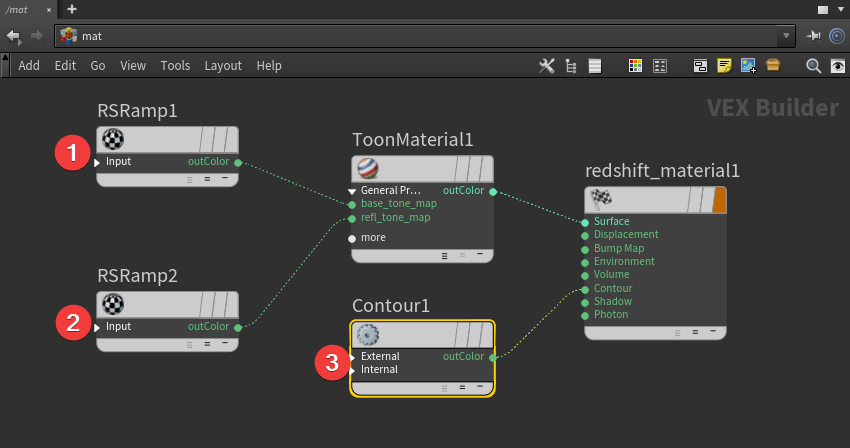Image resolution: width=850 pixels, height=448 pixels.
Task: Open the View menu
Action: (133, 66)
